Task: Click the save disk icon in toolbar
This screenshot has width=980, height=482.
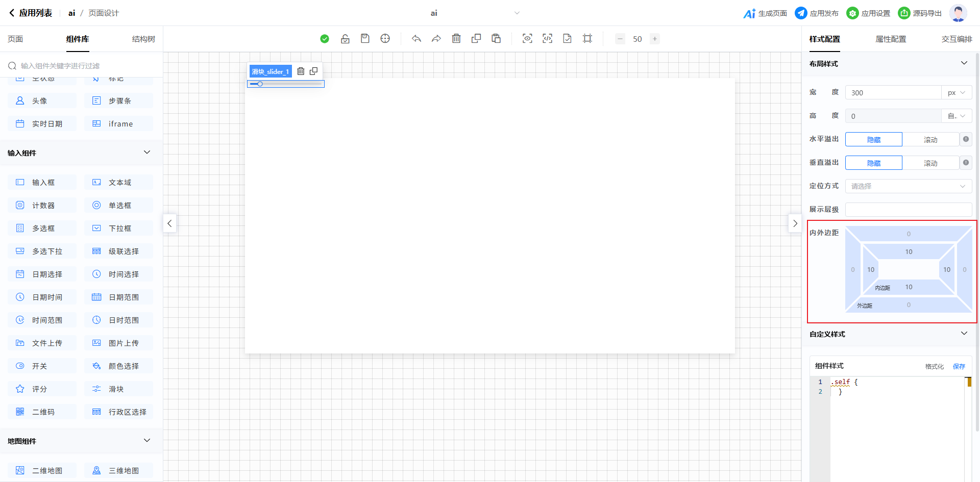Action: pos(365,39)
